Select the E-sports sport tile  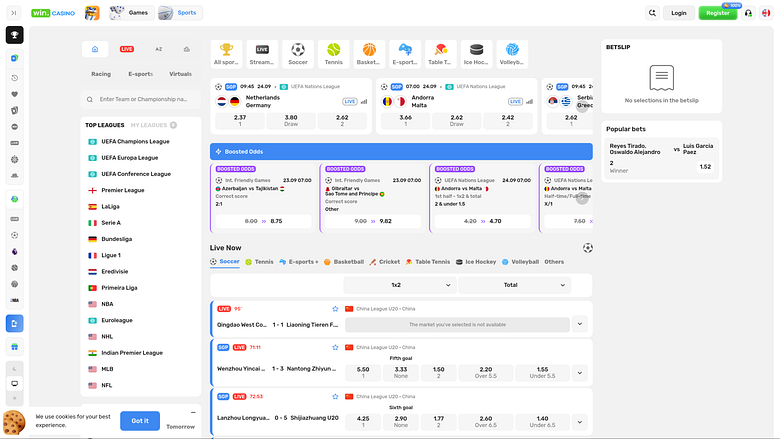pyautogui.click(x=405, y=54)
